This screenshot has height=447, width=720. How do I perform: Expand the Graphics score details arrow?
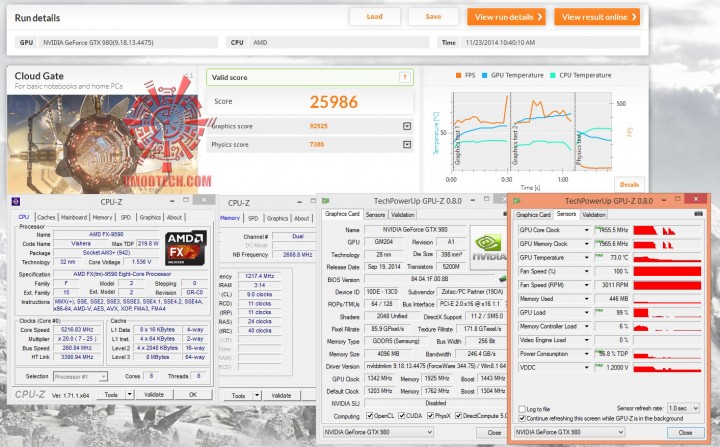pos(407,126)
